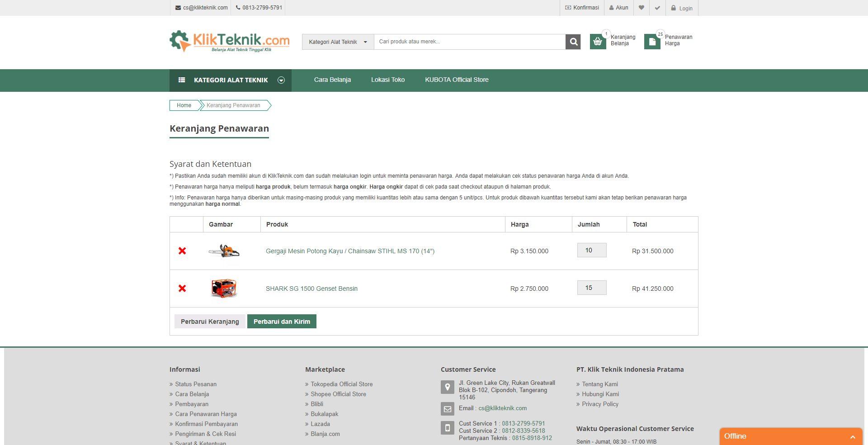Viewport: 868px width, 445px height.
Task: Click the SHARK genset product thumbnail
Action: click(224, 288)
